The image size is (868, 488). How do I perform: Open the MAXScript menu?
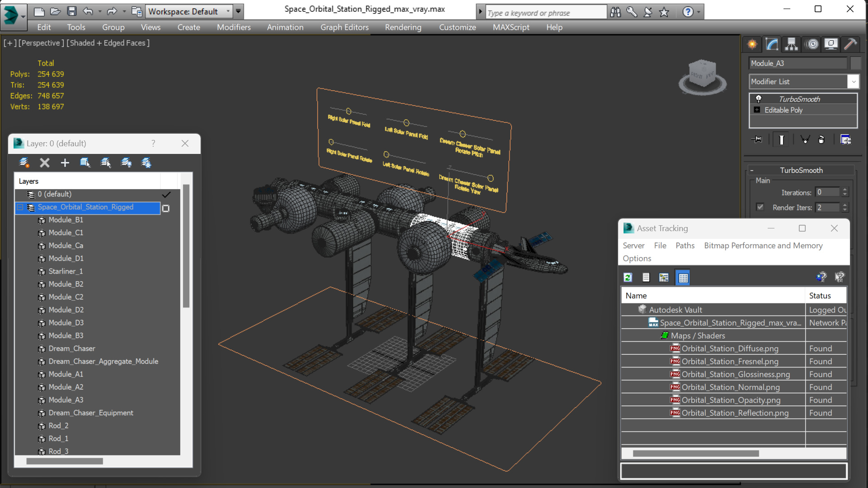(511, 27)
